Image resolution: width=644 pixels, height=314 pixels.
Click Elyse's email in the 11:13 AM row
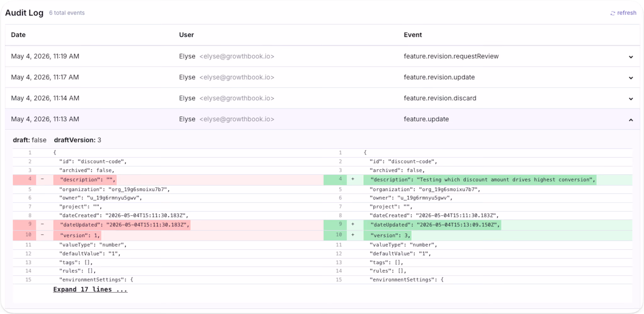coord(237,119)
